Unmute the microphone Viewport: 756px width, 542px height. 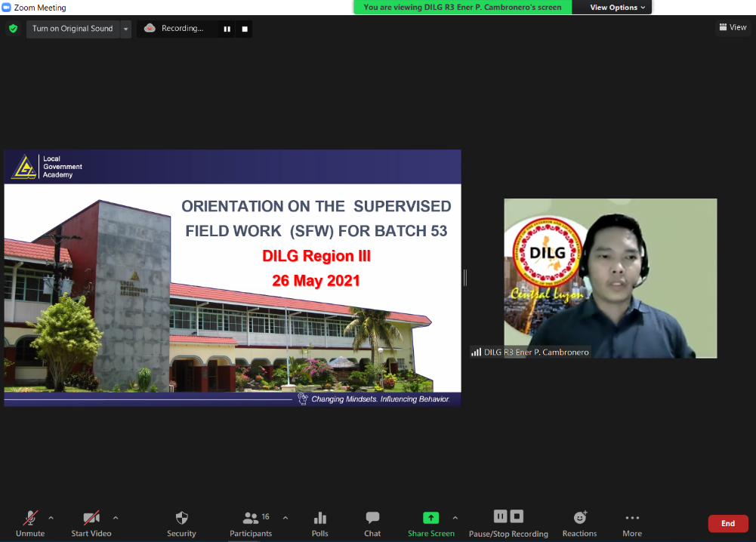30,523
